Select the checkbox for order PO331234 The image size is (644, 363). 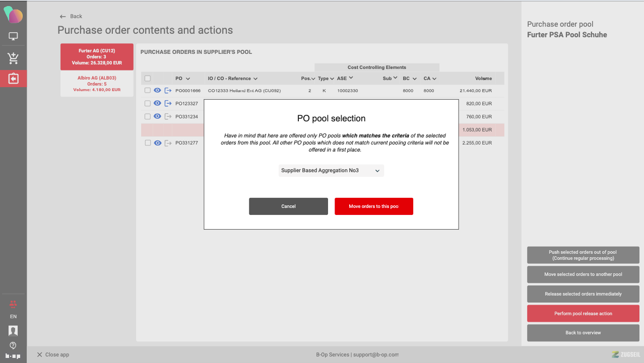(148, 117)
